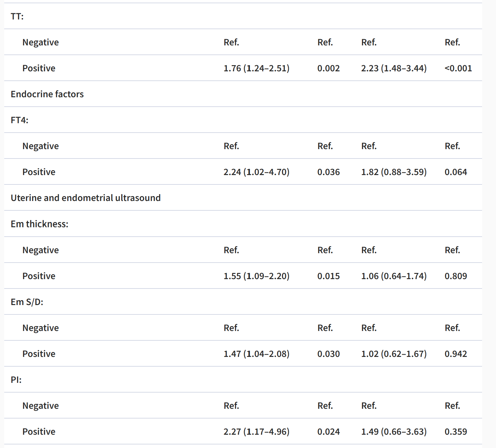
Task: Select the PI: row label
Action: [x=16, y=380]
